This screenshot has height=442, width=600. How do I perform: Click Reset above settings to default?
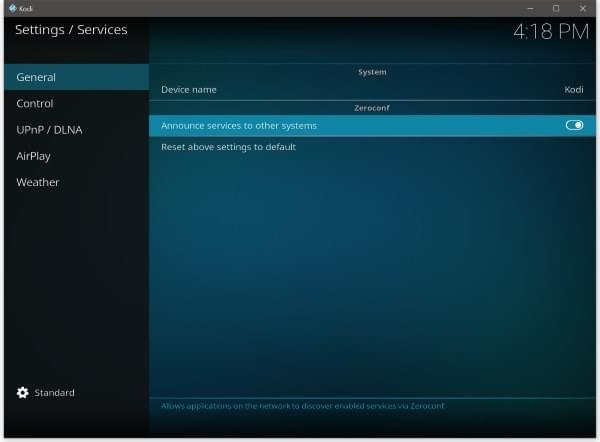228,147
